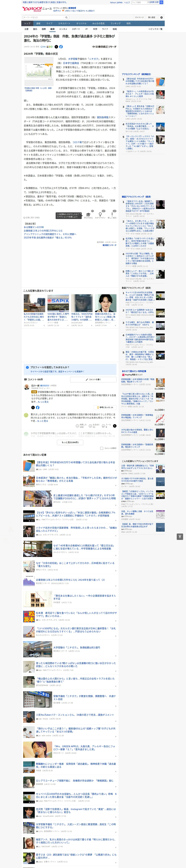Open 大学受験の「ニチガク」、負債総額は約1億円 article
Screen dimensions: 186x868
tap(77, 648)
